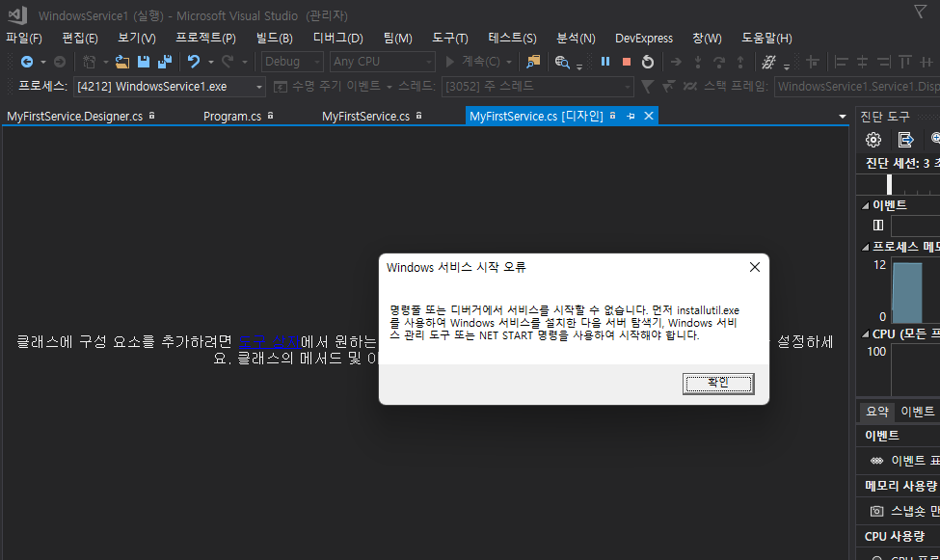Open the process WindowsService1.exe dropdown
This screenshot has height=560, width=940.
169,87
